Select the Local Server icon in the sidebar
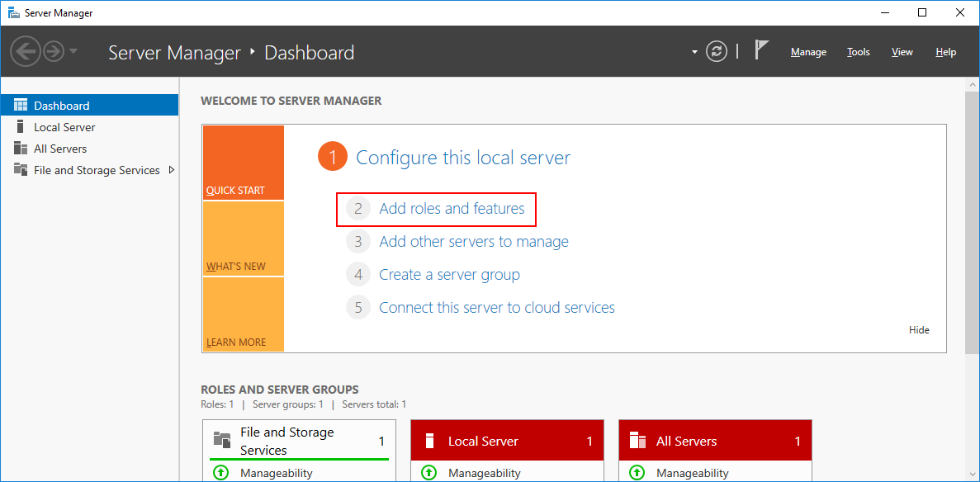 pyautogui.click(x=22, y=126)
